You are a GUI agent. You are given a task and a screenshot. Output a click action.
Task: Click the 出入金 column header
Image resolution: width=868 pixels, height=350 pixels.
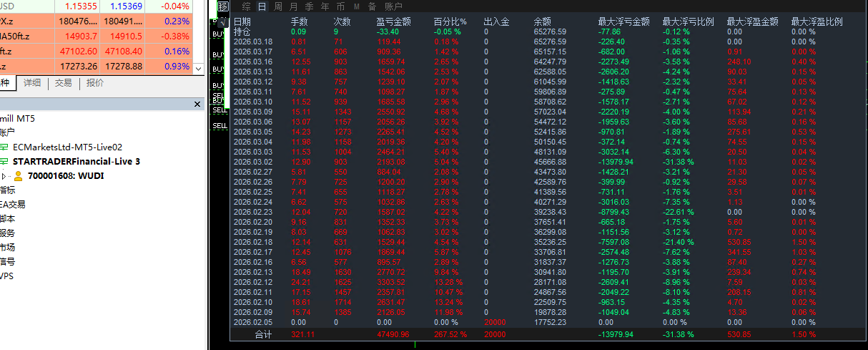pyautogui.click(x=497, y=22)
